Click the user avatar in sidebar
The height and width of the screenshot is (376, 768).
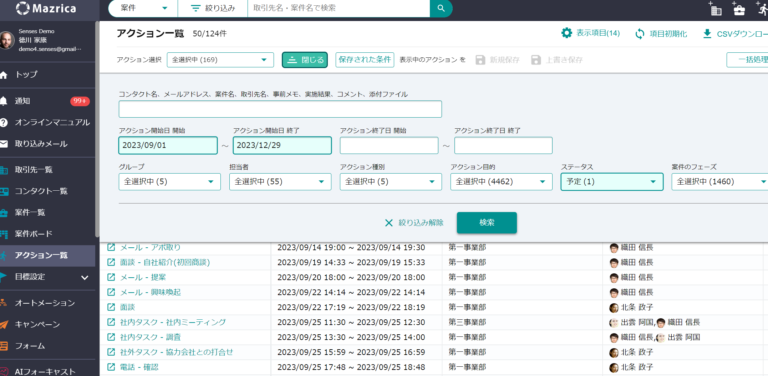pyautogui.click(x=7, y=40)
